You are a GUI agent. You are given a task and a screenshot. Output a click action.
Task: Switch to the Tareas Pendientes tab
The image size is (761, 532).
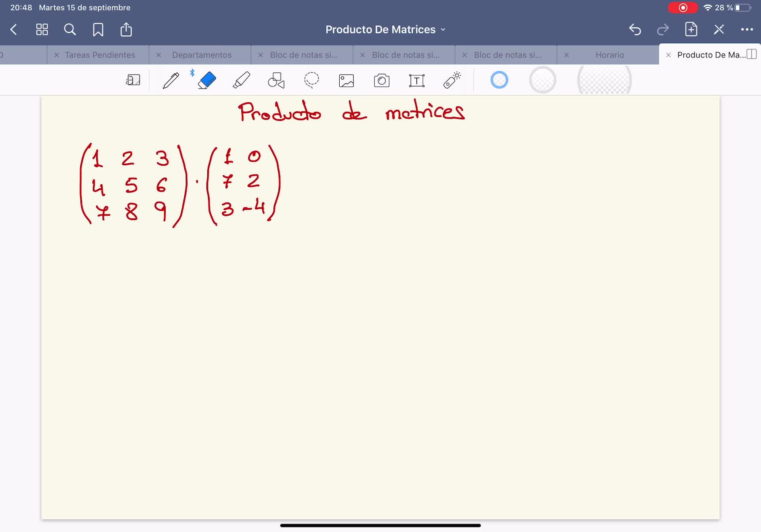point(100,55)
